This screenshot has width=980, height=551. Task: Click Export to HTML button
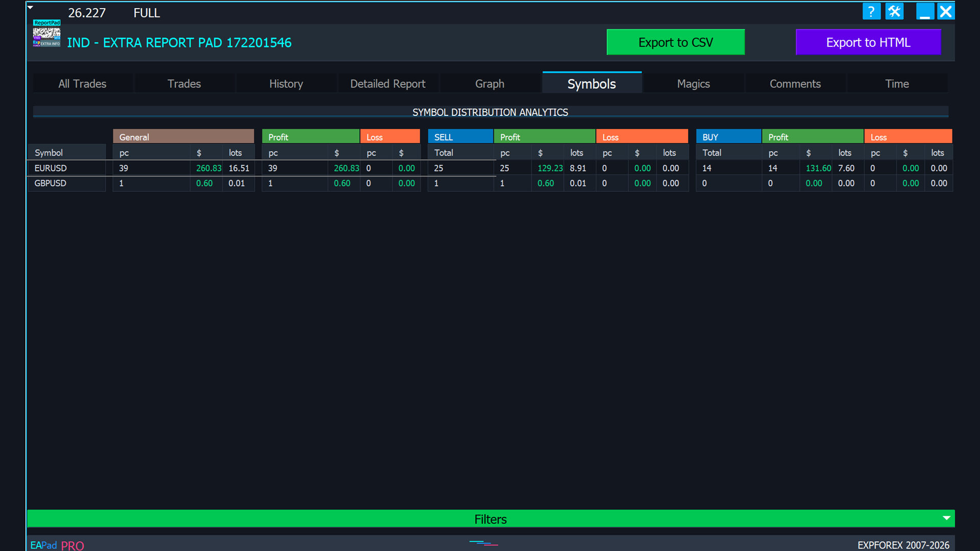click(868, 42)
